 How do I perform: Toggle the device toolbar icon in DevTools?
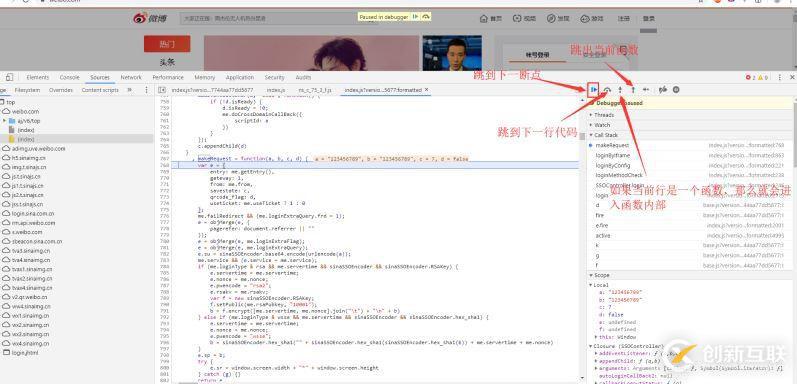(9, 77)
